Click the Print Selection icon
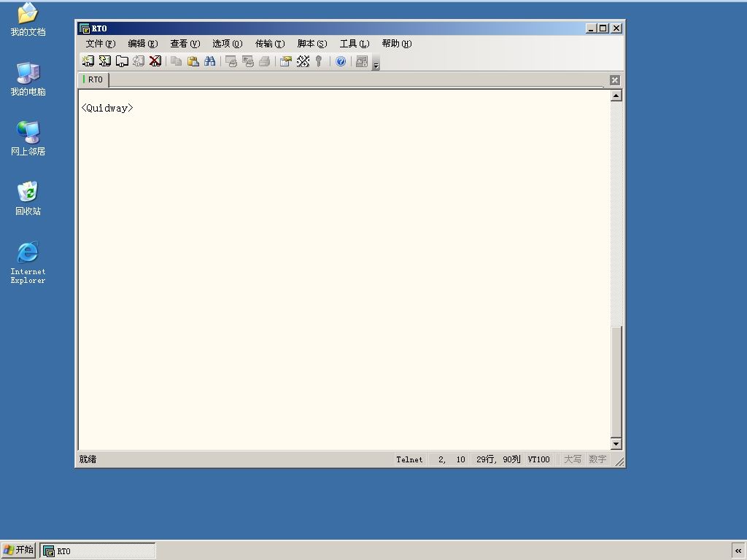 tap(248, 61)
